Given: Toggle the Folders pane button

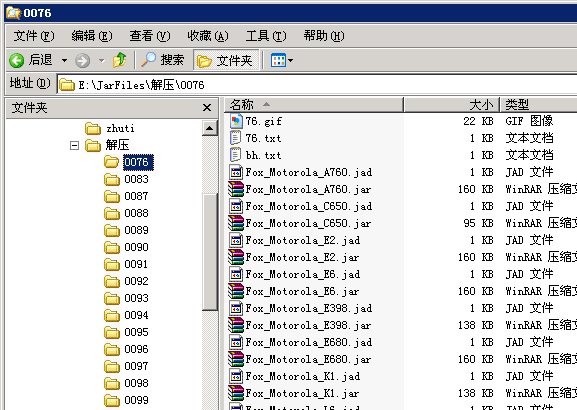Looking at the screenshot, I should coord(226,60).
